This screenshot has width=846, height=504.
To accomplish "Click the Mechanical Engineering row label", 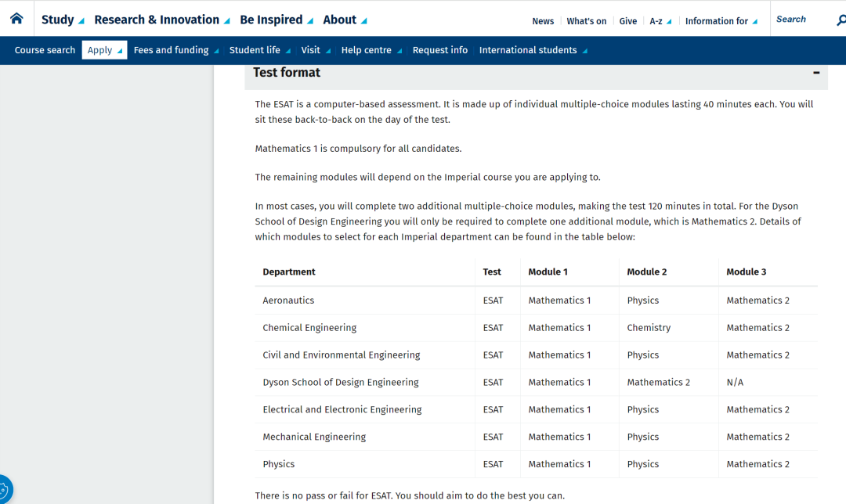I will [x=314, y=437].
